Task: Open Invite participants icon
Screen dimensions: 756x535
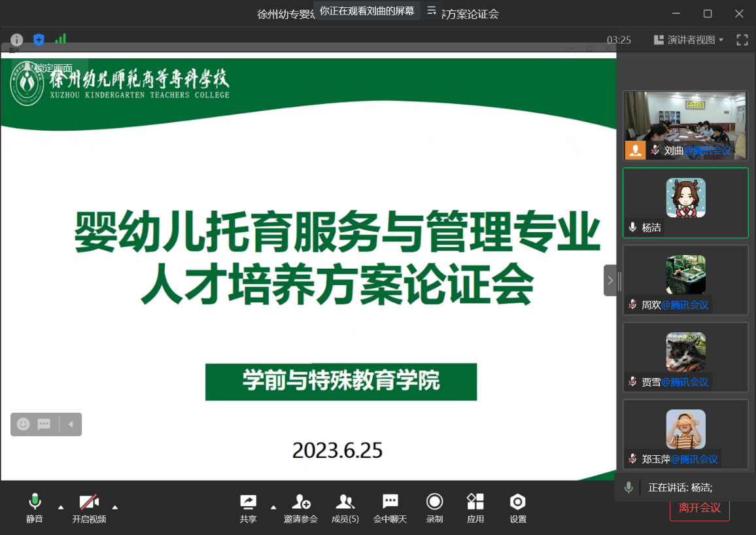Action: (301, 508)
